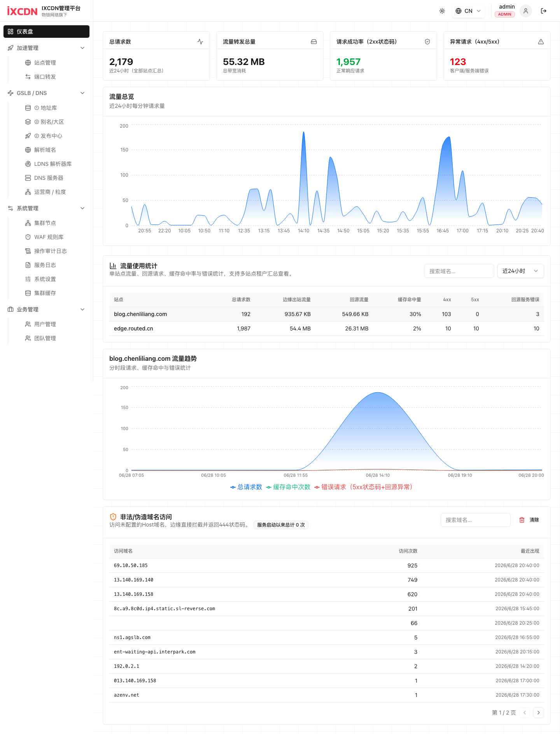Click the 集群节点 network icon
Screen dimensions: 560x734
pos(28,223)
